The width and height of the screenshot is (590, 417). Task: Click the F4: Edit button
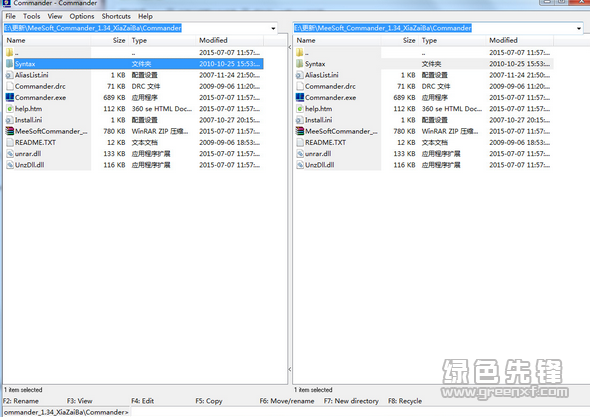[143, 401]
